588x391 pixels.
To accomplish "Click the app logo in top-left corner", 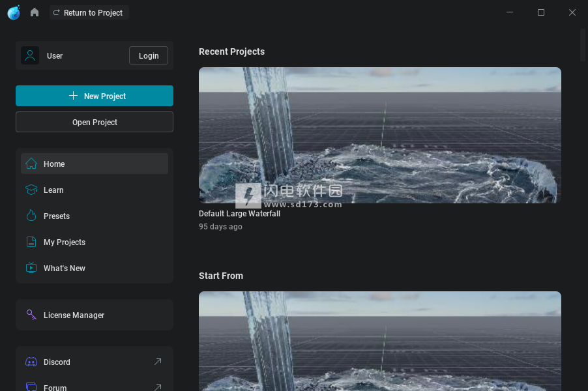I will pos(14,12).
